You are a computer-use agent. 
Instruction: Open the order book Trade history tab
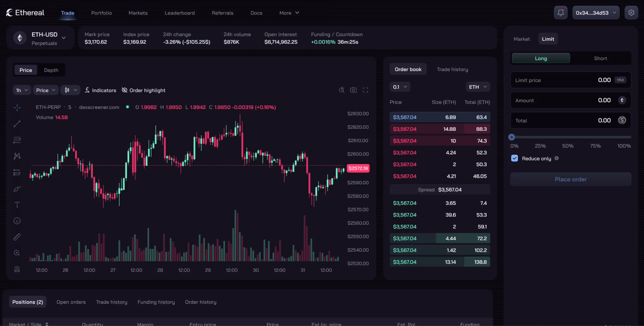(452, 69)
